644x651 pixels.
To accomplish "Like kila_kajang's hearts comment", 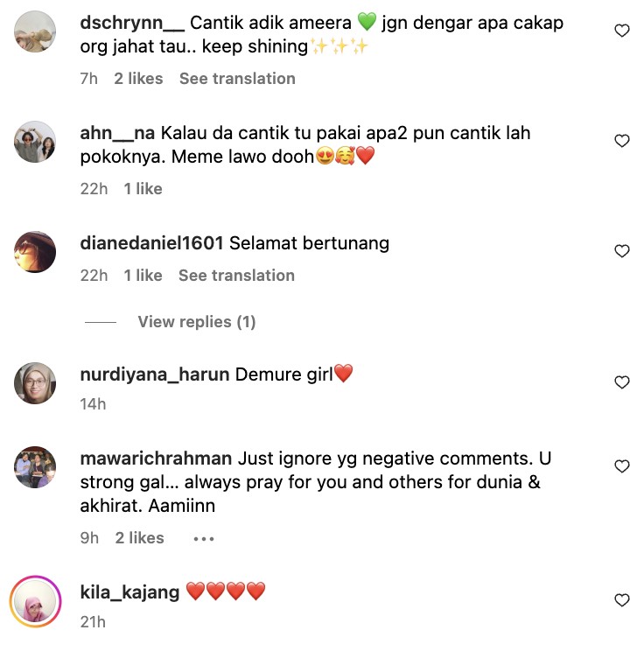I will tap(621, 600).
